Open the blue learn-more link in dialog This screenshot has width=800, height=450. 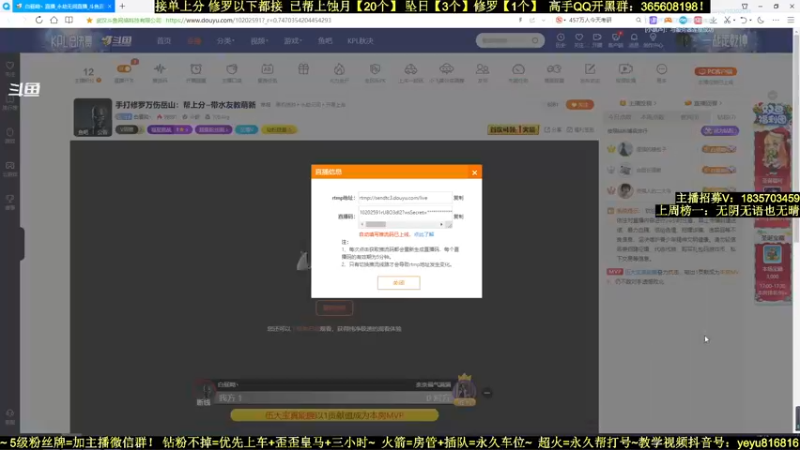click(424, 235)
